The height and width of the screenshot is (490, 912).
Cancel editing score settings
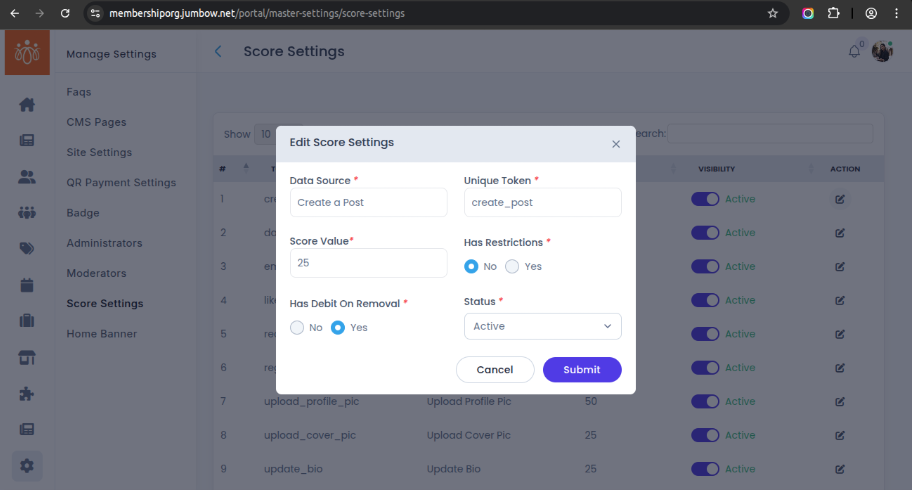pyautogui.click(x=494, y=370)
